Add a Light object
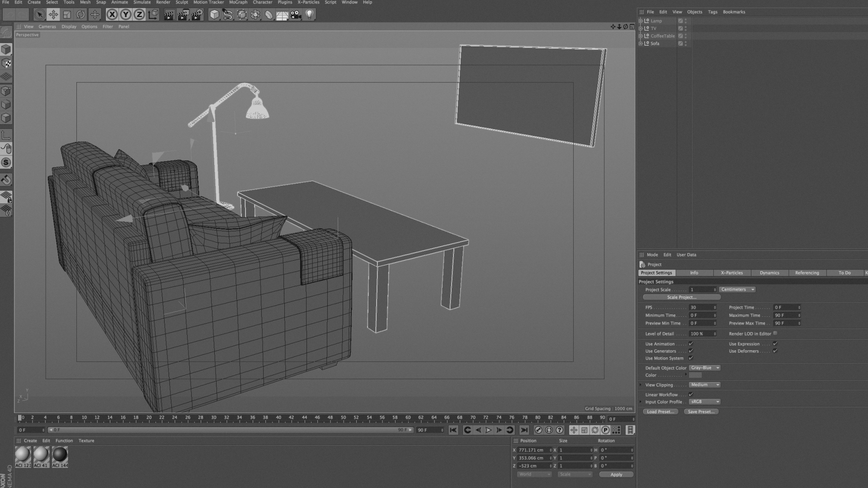The image size is (868, 488). point(310,14)
